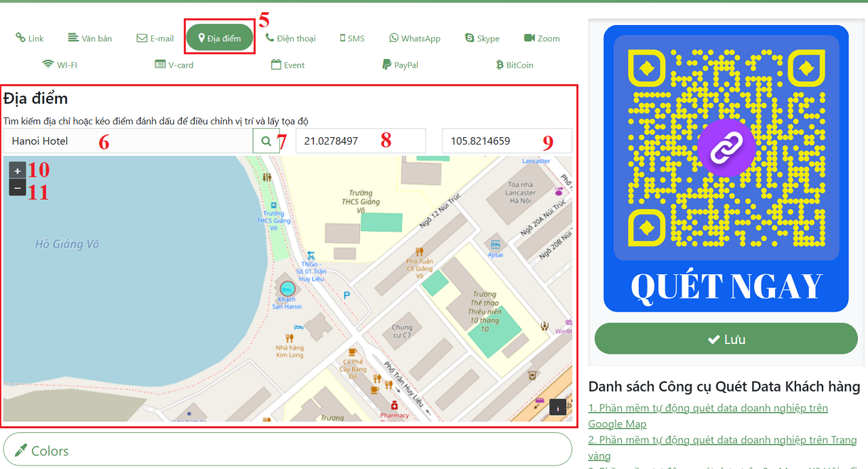Choose the Skype tab
Image resolution: width=868 pixels, height=469 pixels.
click(x=482, y=39)
